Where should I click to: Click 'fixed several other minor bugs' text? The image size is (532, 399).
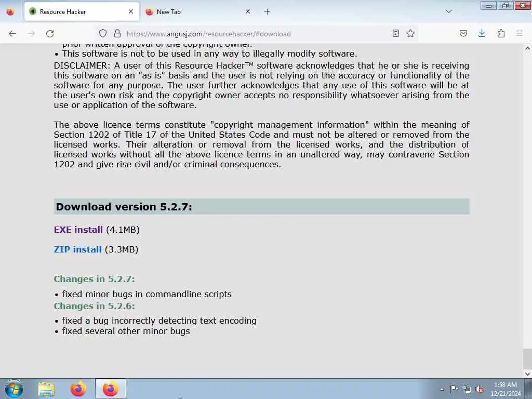pos(126,331)
